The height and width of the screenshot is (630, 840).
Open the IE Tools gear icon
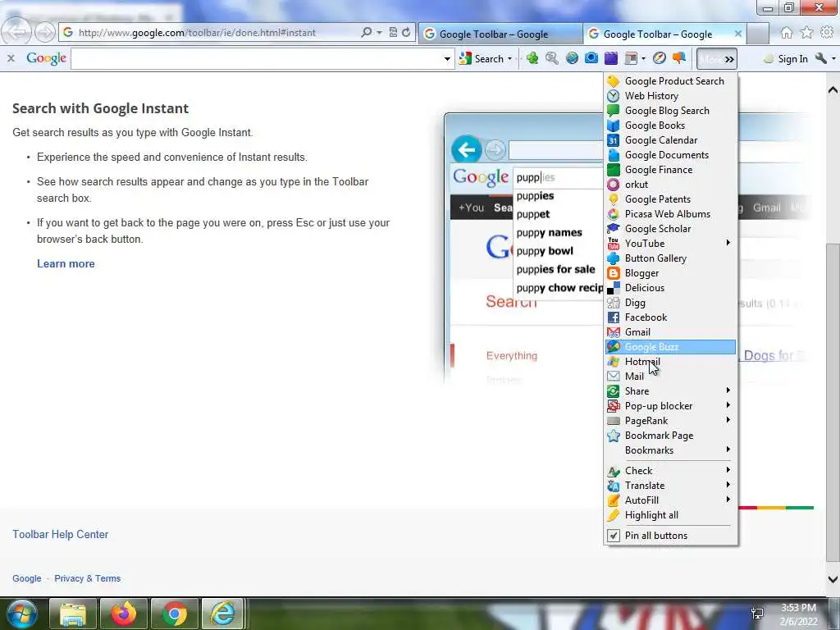pyautogui.click(x=827, y=33)
